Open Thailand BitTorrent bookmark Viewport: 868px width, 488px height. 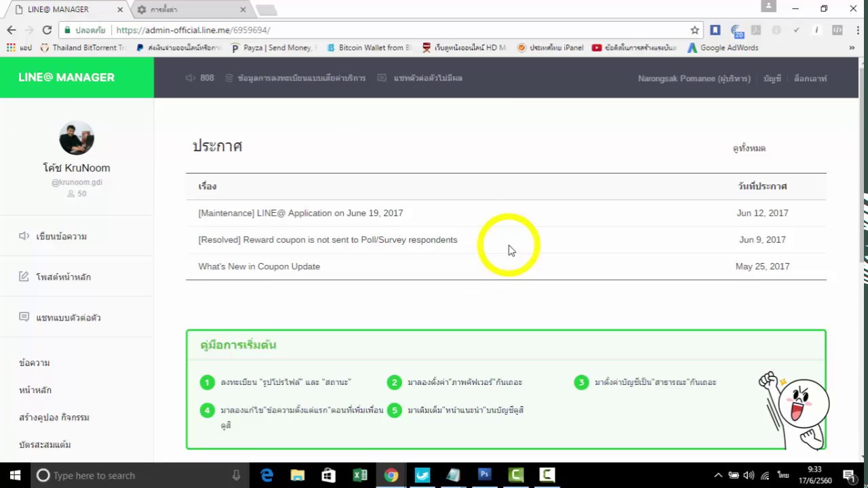tap(83, 47)
